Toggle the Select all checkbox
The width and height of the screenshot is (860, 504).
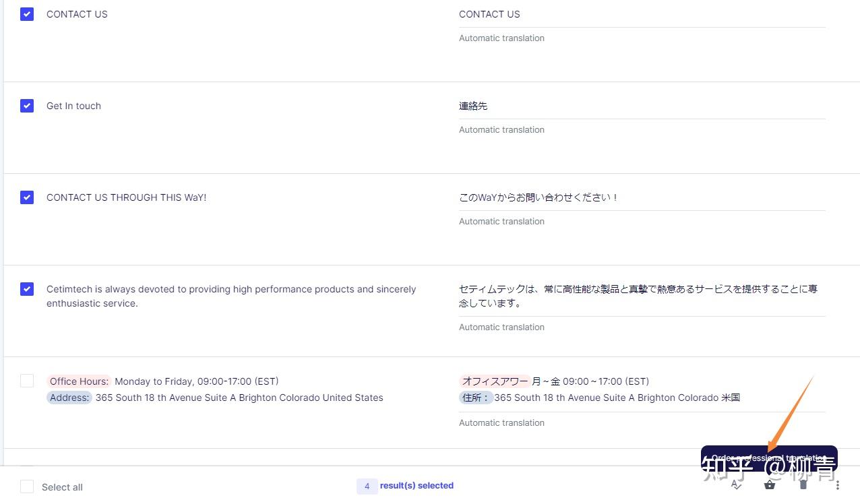27,486
